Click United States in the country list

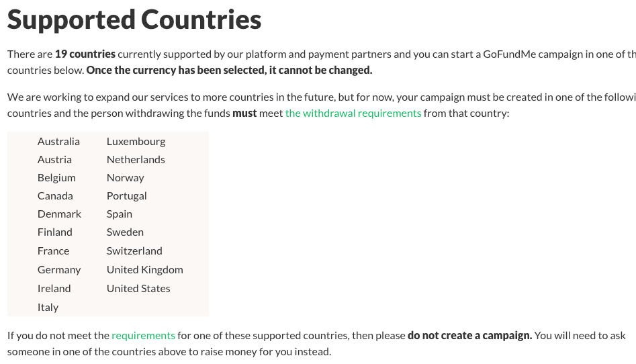pyautogui.click(x=138, y=288)
